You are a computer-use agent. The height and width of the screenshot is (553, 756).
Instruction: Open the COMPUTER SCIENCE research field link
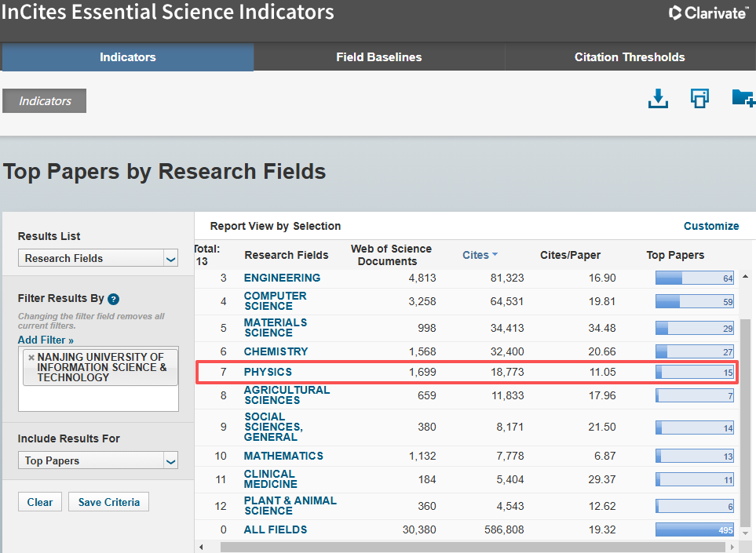(276, 301)
